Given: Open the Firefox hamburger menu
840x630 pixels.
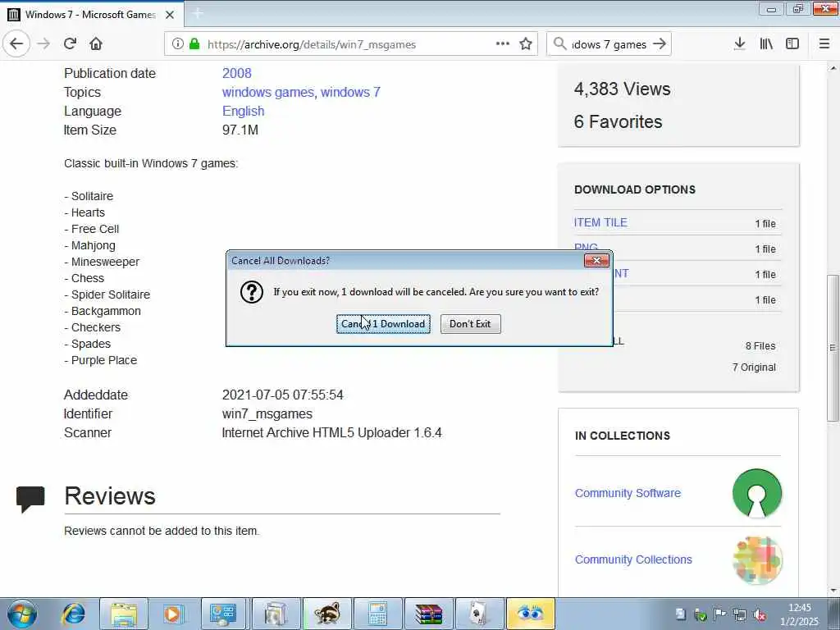Looking at the screenshot, I should coord(824,44).
